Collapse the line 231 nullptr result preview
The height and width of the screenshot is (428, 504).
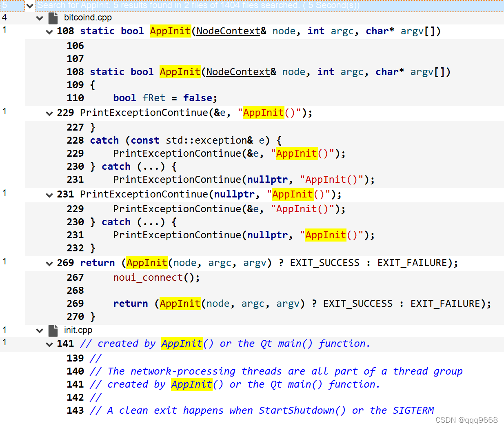49,194
